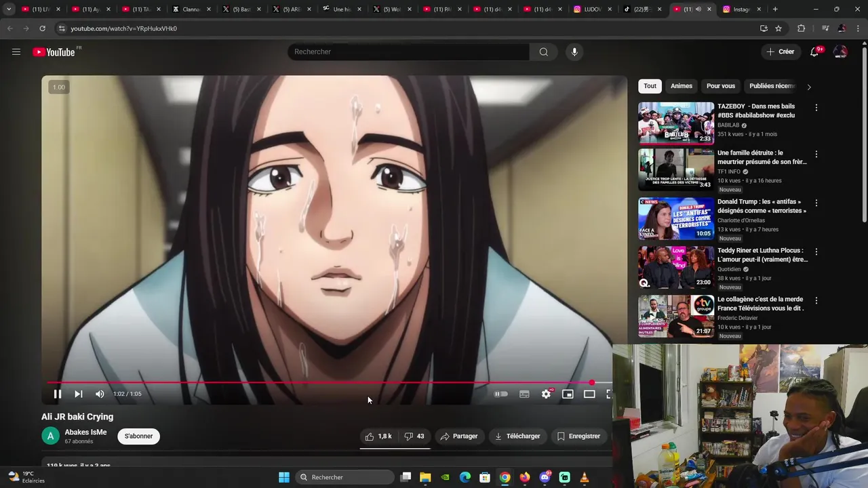Open the TAZEBOY video thumbnail

click(675, 123)
